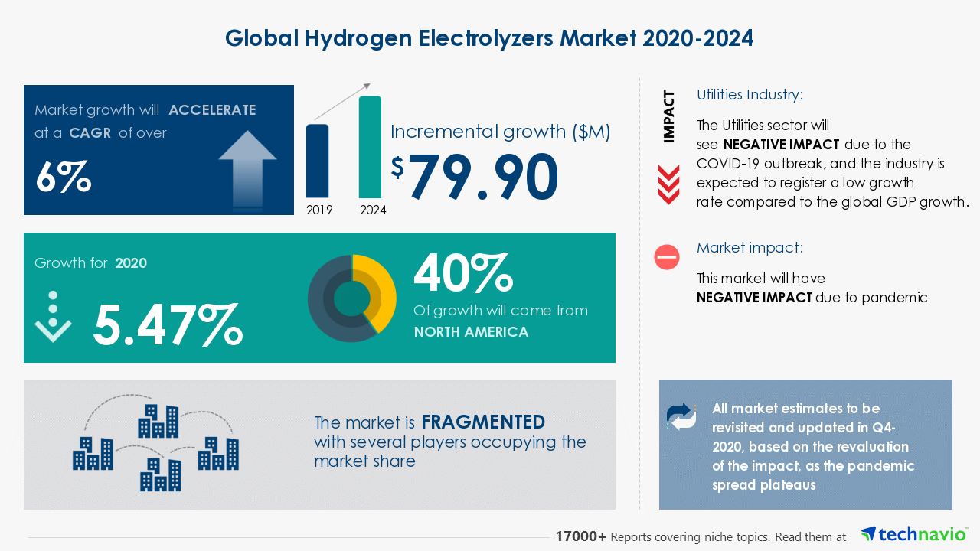
Task: Click the red minus circle icon
Action: tap(667, 257)
